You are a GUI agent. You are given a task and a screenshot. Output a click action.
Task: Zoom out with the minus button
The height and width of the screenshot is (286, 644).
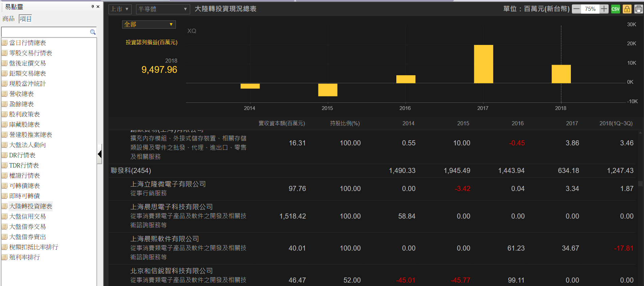click(x=576, y=9)
